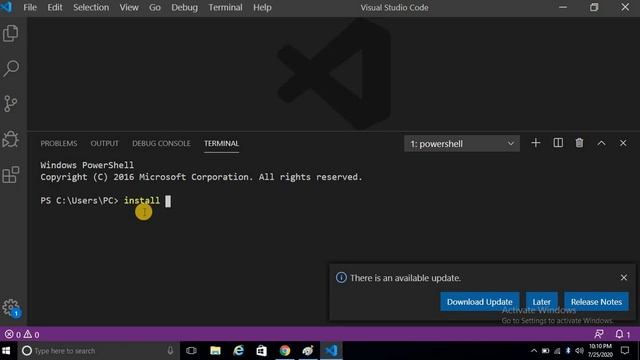Image resolution: width=640 pixels, height=360 pixels.
Task: Open Google Chrome from taskbar
Action: click(284, 351)
